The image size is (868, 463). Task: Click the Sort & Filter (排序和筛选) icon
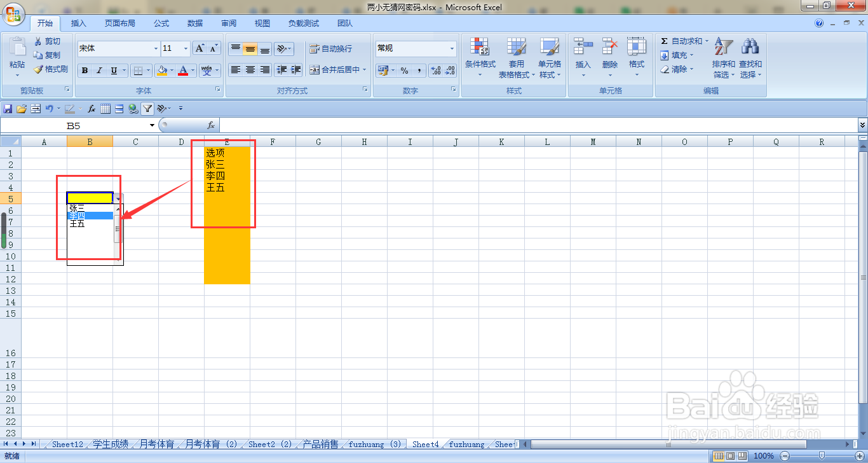724,47
